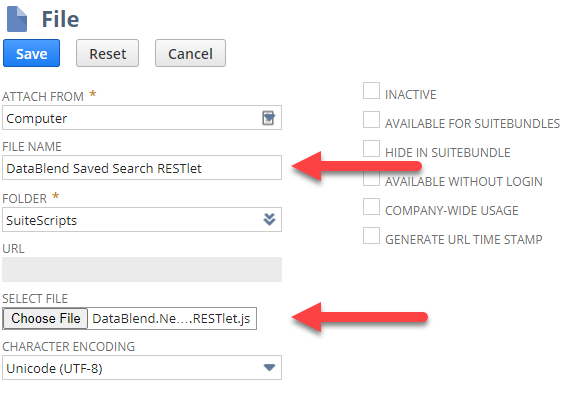The image size is (583, 401).
Task: Open the Attach From list icon
Action: (268, 118)
